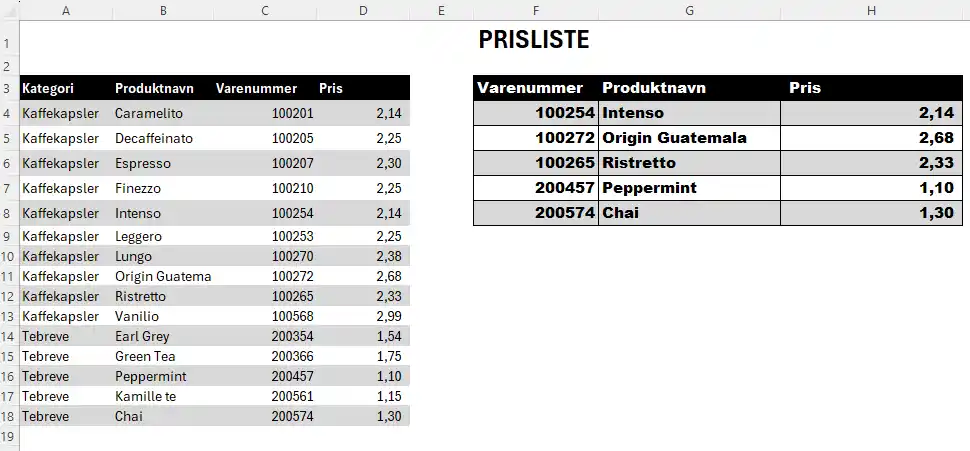
Task: Select the Caramelito product cell
Action: tap(149, 114)
